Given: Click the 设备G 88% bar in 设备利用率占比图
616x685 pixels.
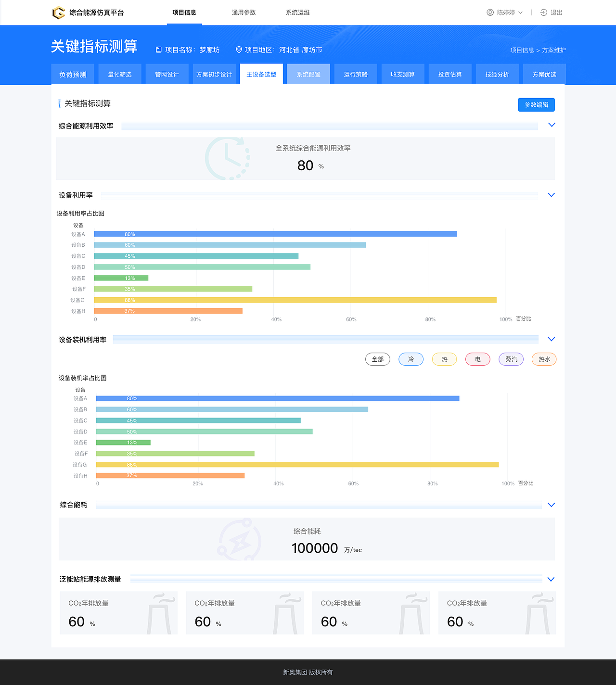Looking at the screenshot, I should pyautogui.click(x=295, y=300).
